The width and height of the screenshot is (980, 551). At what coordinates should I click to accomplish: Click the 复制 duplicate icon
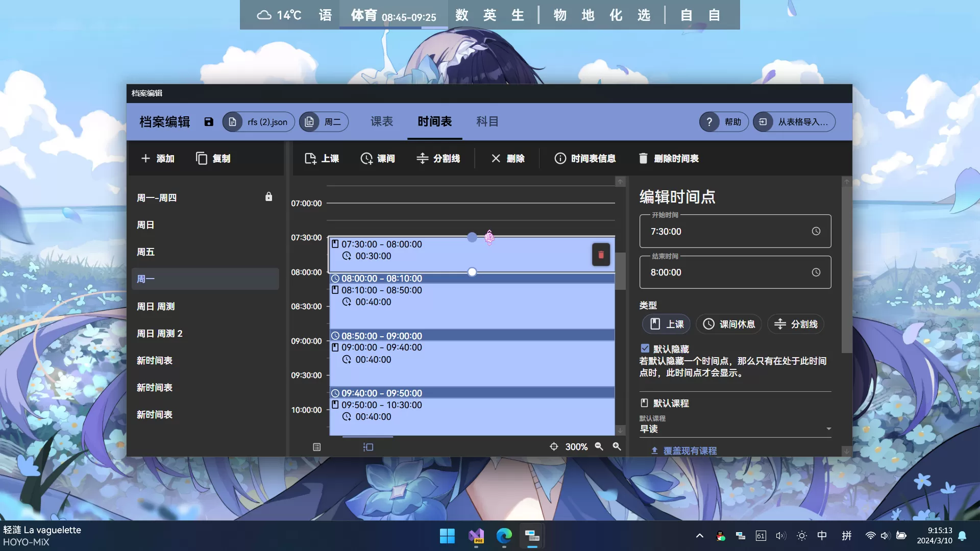point(202,158)
